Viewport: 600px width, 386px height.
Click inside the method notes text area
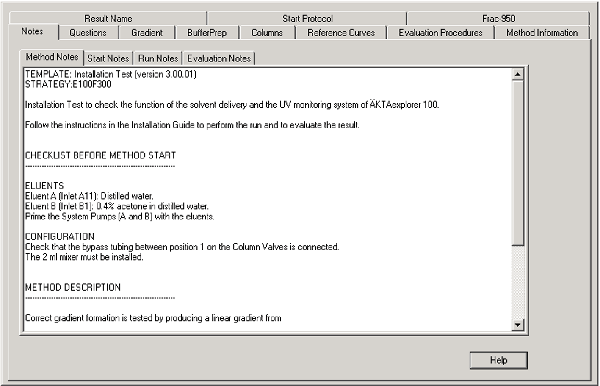(267, 200)
